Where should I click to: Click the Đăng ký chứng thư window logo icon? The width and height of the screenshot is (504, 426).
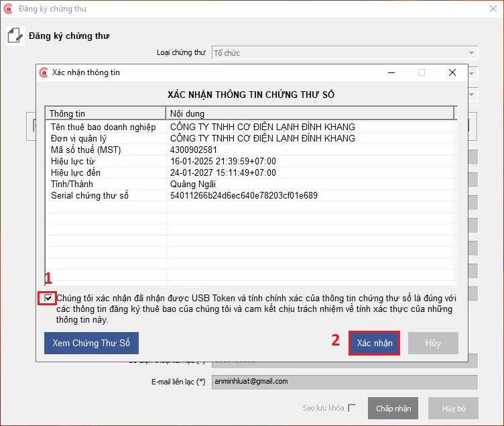tap(8, 8)
